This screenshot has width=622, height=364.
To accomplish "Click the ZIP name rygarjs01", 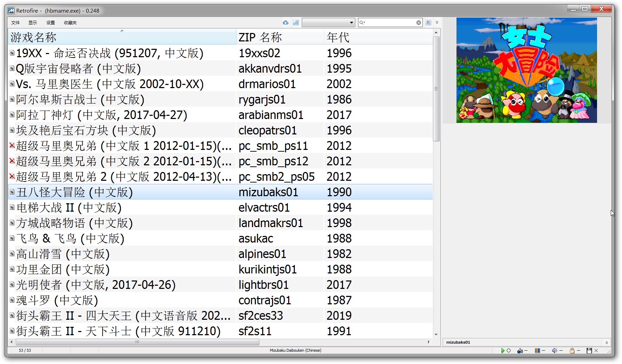I will pyautogui.click(x=262, y=99).
